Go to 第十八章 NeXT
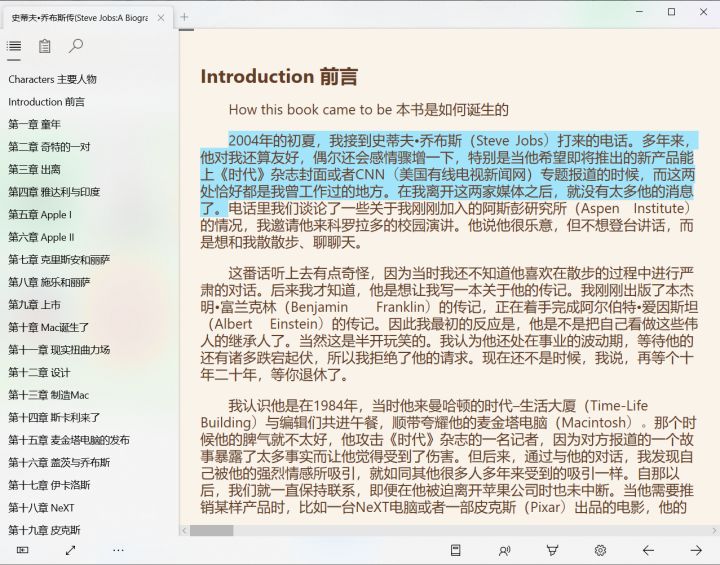 41,508
